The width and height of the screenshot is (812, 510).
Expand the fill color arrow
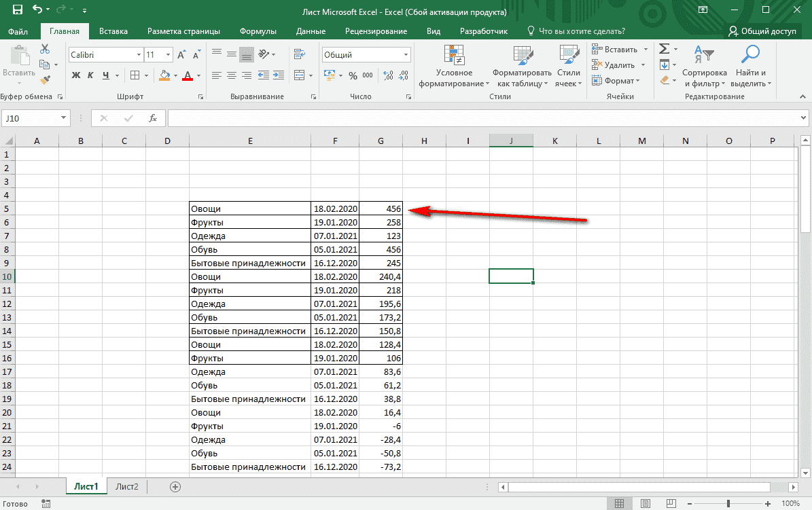tap(175, 75)
